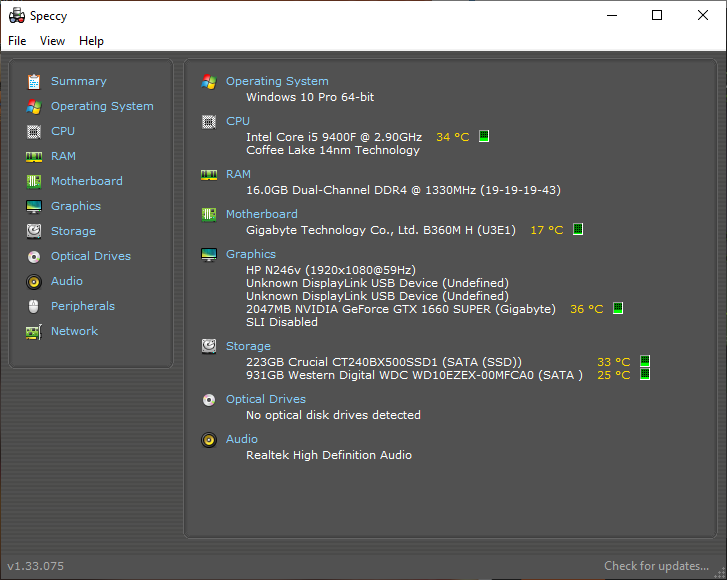Click the Optical Drives disc icon in main panel
The image size is (727, 580).
tap(209, 400)
